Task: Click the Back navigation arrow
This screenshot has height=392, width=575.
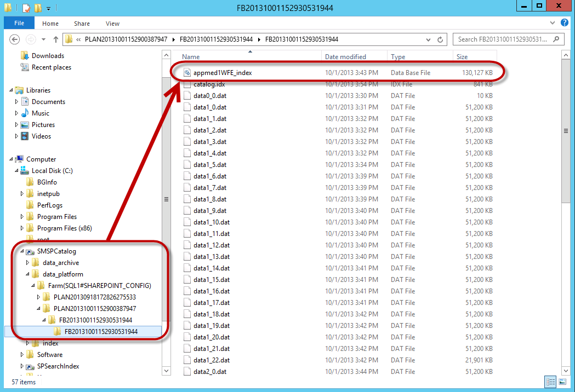Action: 15,39
